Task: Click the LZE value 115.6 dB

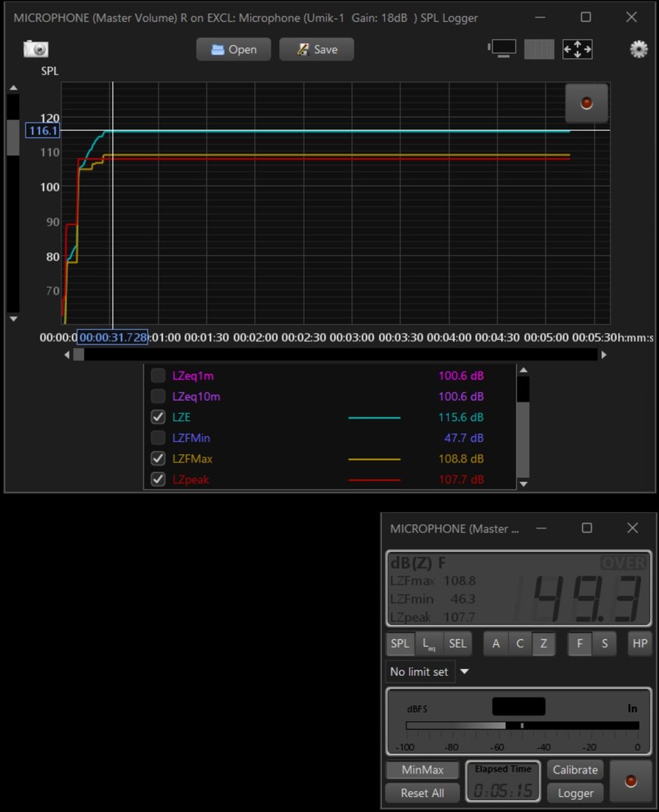Action: [461, 417]
